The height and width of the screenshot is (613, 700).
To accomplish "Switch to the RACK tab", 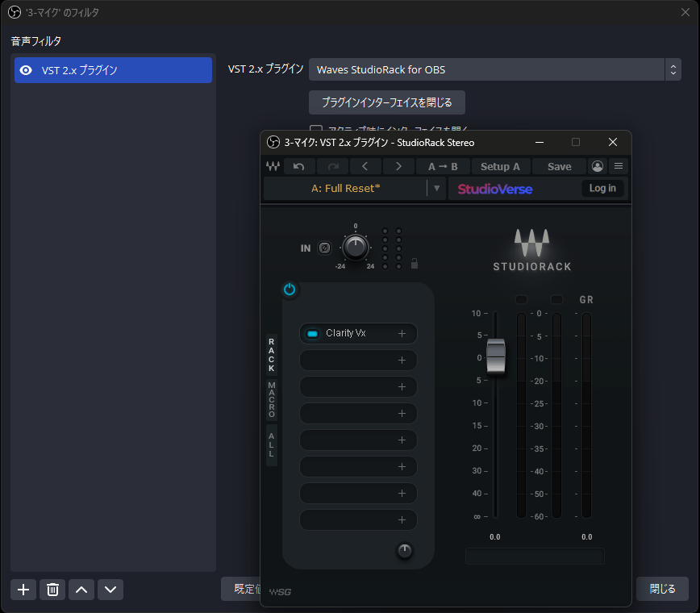I will tap(272, 355).
